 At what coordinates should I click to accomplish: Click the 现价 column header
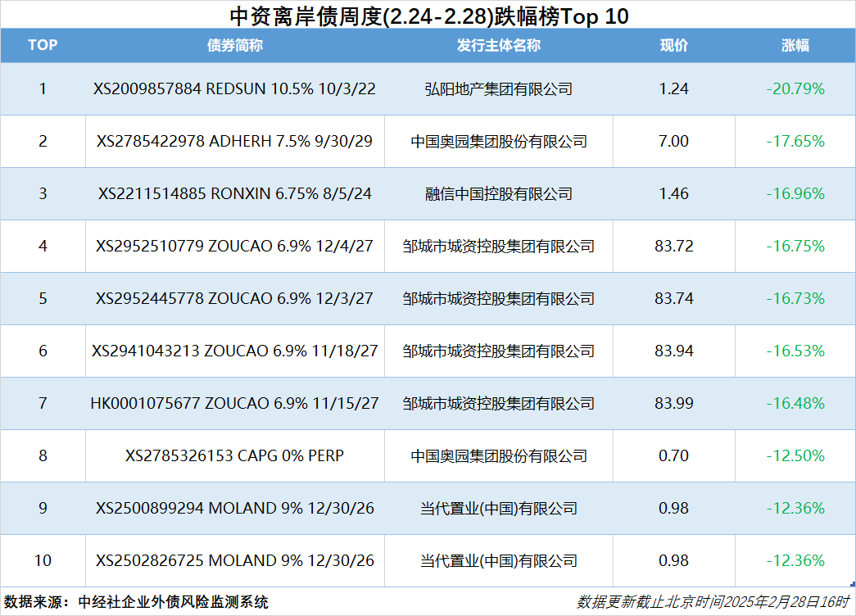click(x=673, y=45)
